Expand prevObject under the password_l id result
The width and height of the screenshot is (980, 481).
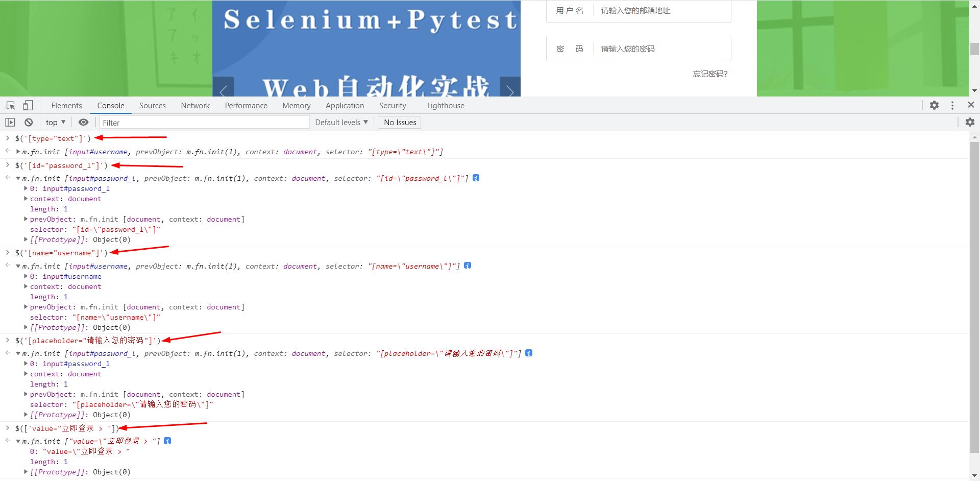[x=26, y=219]
